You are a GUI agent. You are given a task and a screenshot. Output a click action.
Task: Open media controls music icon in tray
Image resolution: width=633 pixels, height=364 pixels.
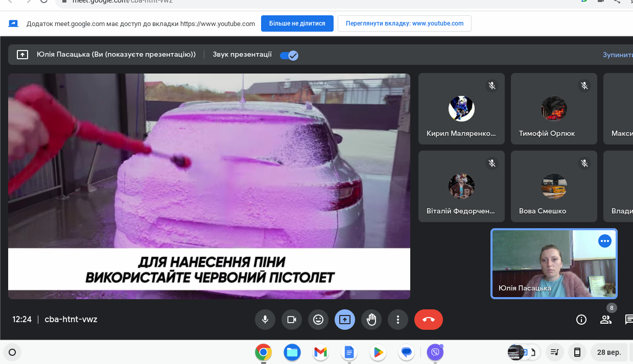click(x=555, y=352)
